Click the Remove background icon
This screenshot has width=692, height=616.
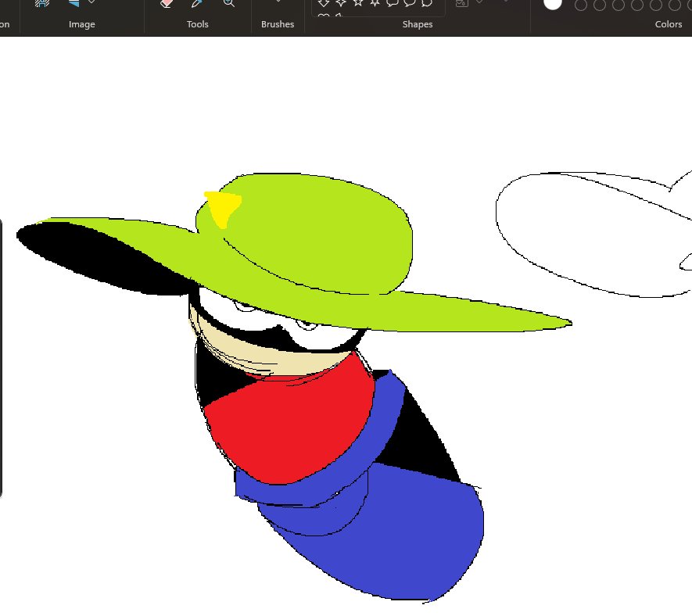click(x=42, y=2)
